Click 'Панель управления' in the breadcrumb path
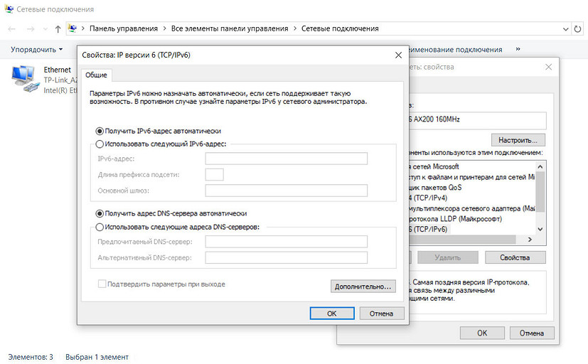 [x=124, y=29]
